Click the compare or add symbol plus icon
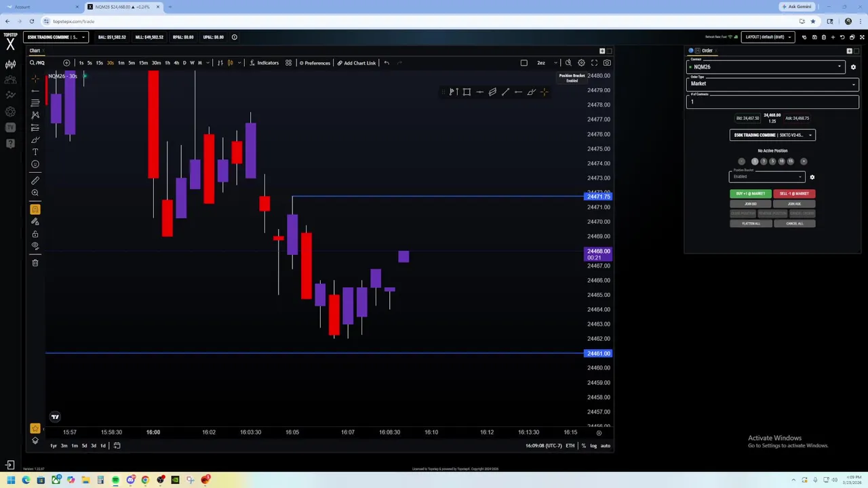This screenshot has width=868, height=488. (66, 63)
